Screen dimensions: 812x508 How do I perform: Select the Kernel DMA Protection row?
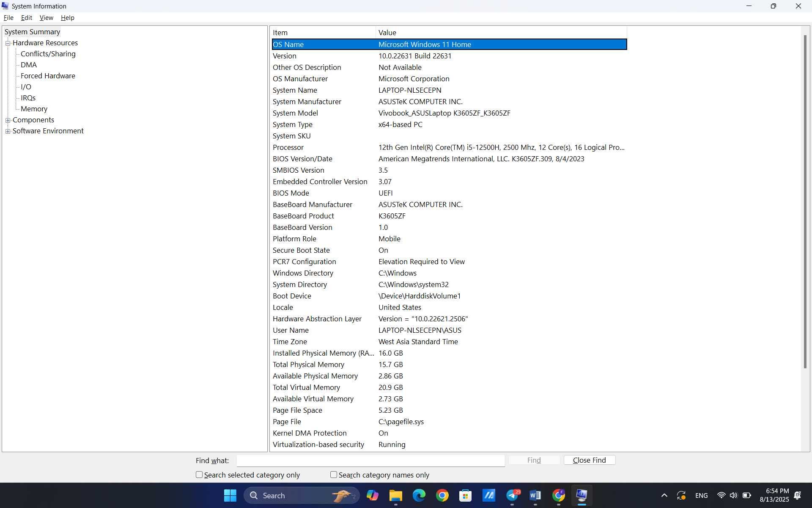pos(449,433)
